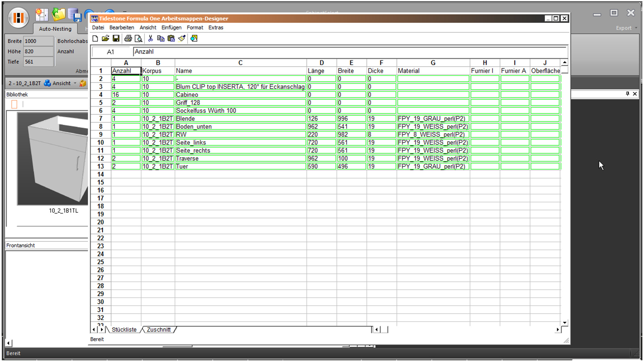The image size is (644, 362).
Task: Open the Datei menu
Action: click(x=98, y=28)
